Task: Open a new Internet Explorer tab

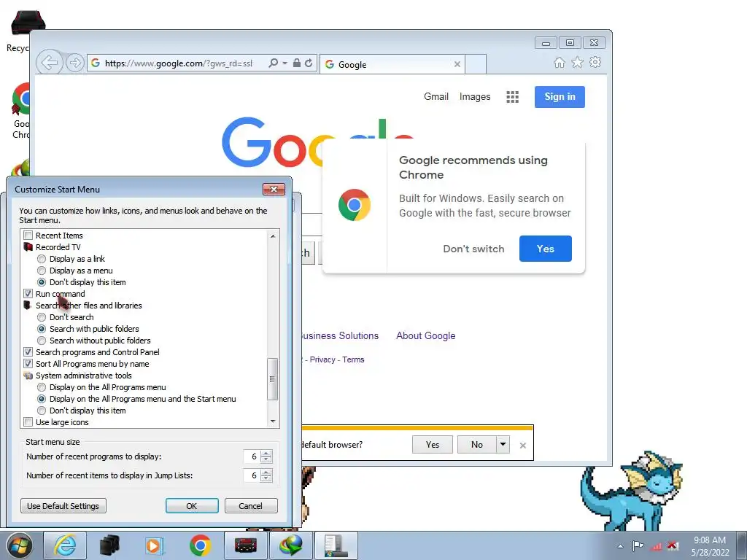Action: point(476,64)
